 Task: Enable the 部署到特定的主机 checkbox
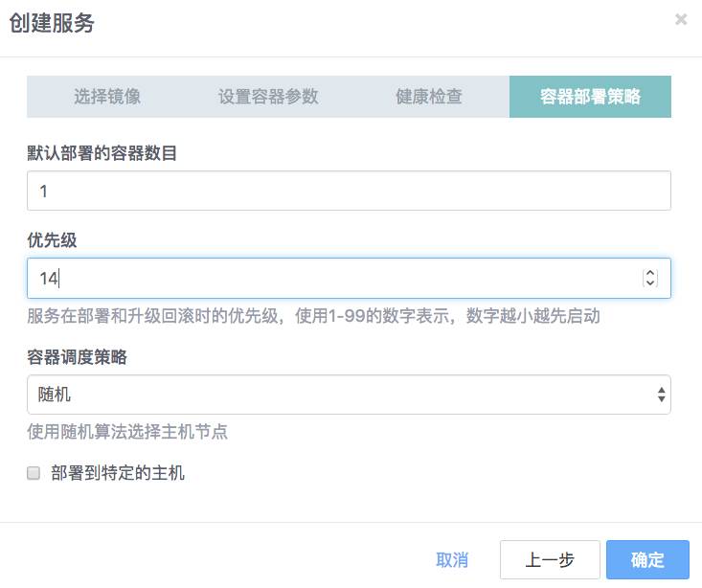click(34, 473)
